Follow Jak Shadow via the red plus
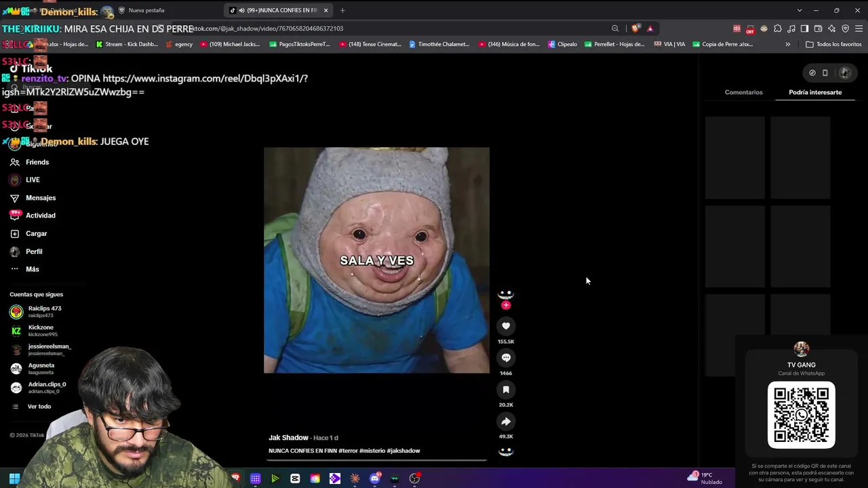This screenshot has width=868, height=488. (x=506, y=305)
